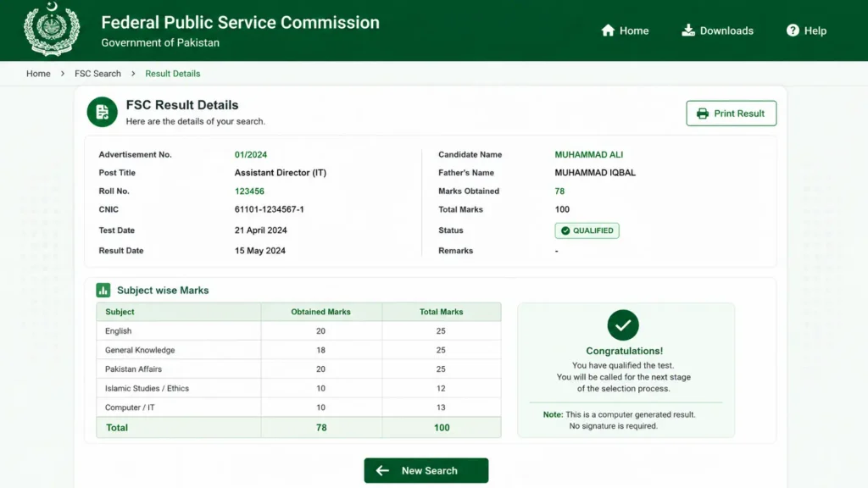The image size is (868, 488).
Task: Click obtained marks 18 for General Knowledge
Action: click(320, 350)
